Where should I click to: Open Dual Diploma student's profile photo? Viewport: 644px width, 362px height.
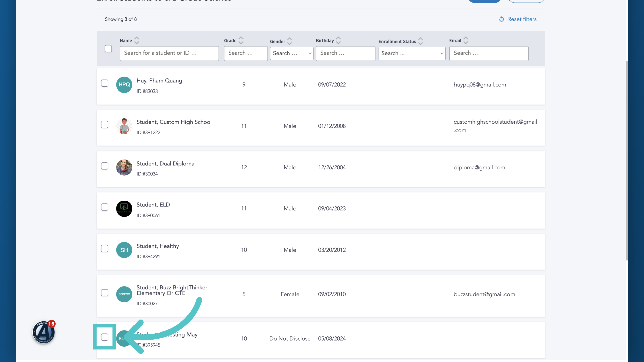(x=124, y=167)
